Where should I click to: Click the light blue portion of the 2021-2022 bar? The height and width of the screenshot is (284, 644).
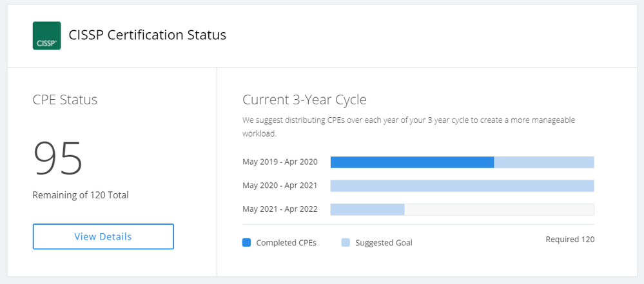point(367,210)
